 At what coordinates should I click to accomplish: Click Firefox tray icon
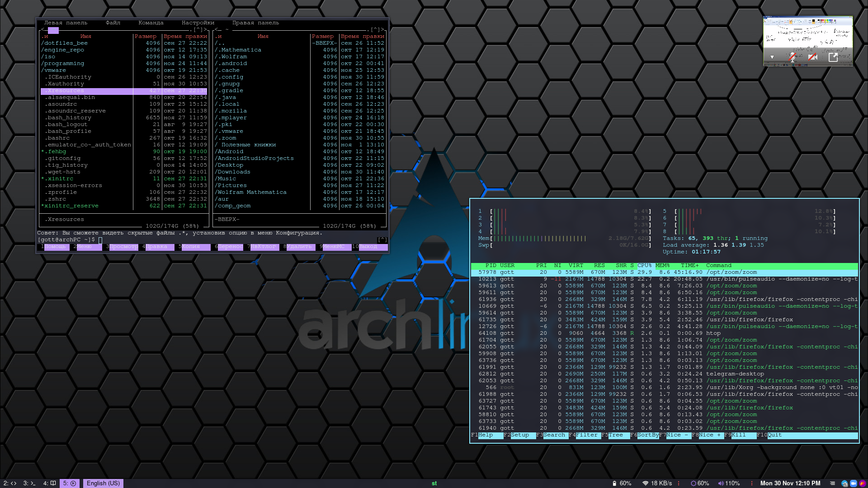tap(863, 483)
